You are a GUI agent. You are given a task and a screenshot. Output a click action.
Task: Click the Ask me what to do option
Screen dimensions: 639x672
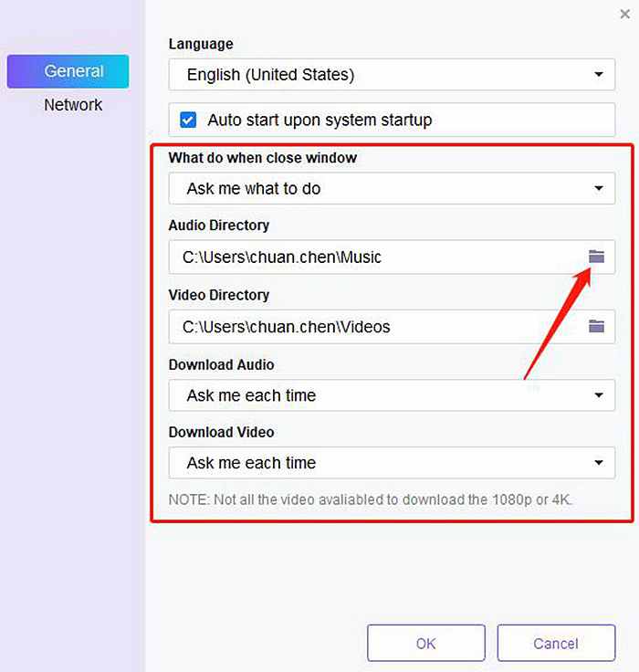coord(254,189)
